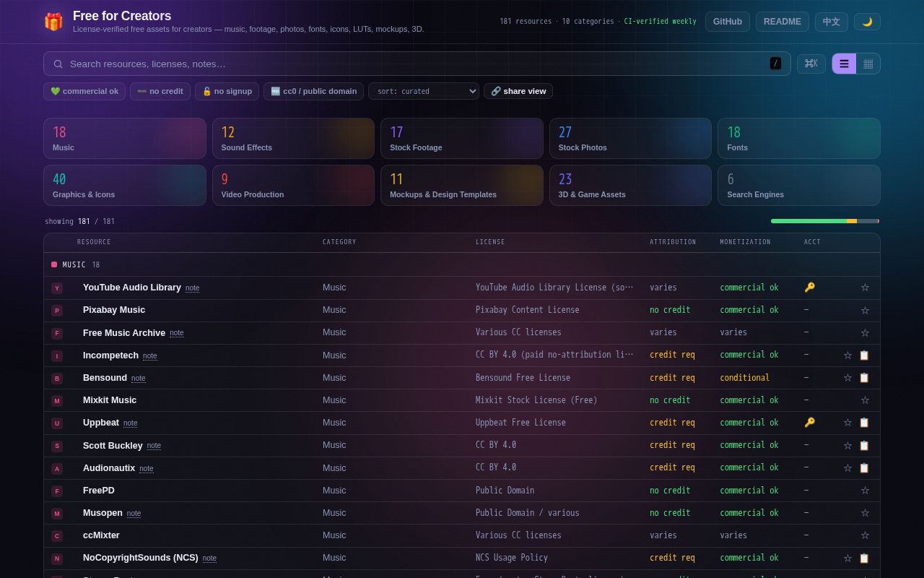Image resolution: width=924 pixels, height=578 pixels.
Task: Enable the 'cc0 / public domain' filter
Action: pos(313,91)
